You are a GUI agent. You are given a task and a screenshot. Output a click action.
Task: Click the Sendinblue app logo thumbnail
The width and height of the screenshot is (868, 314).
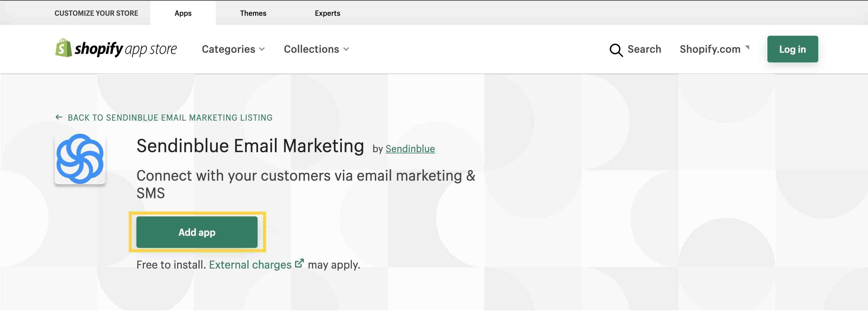click(80, 159)
